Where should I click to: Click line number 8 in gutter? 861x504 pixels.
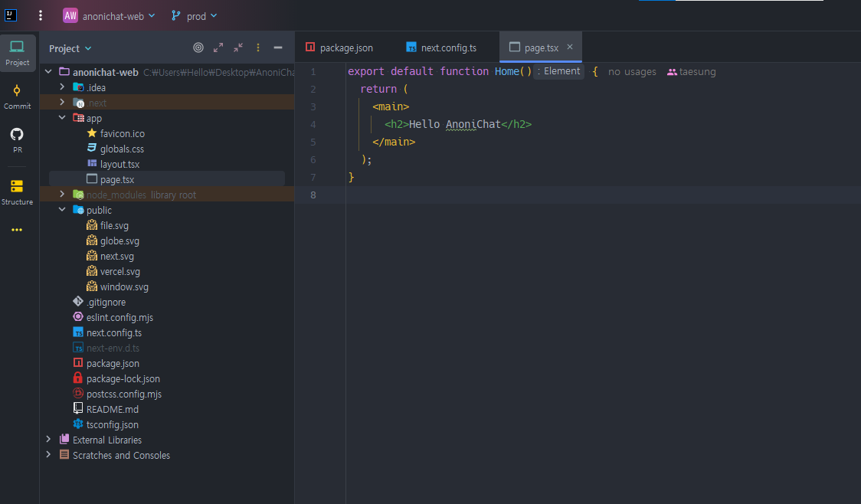(313, 195)
